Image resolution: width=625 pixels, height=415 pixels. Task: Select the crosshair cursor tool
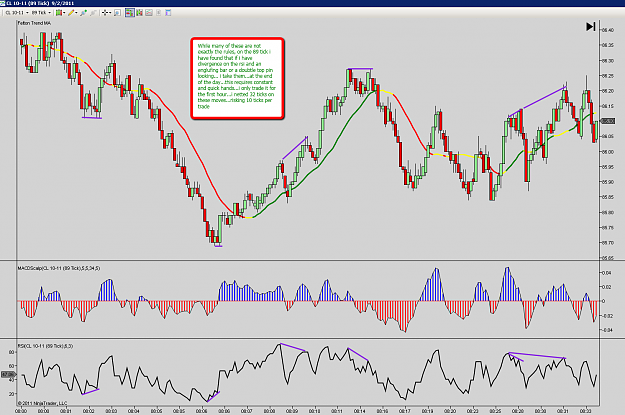tap(105, 13)
